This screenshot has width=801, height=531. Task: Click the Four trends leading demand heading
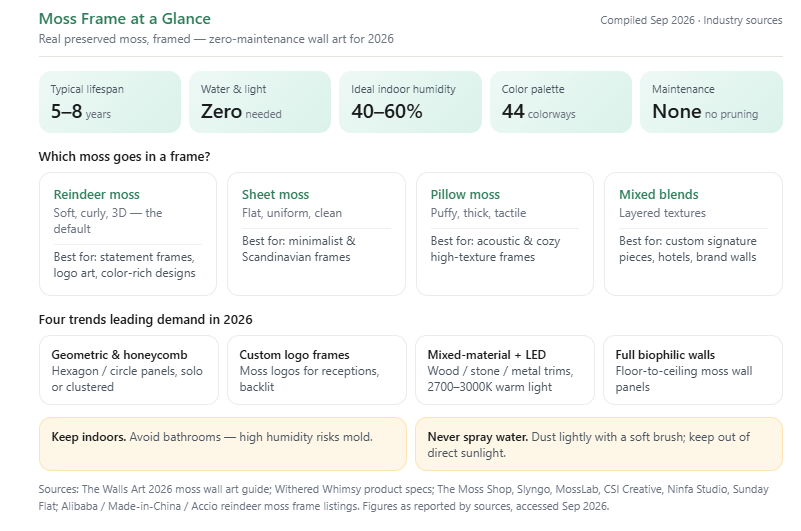pyautogui.click(x=146, y=319)
